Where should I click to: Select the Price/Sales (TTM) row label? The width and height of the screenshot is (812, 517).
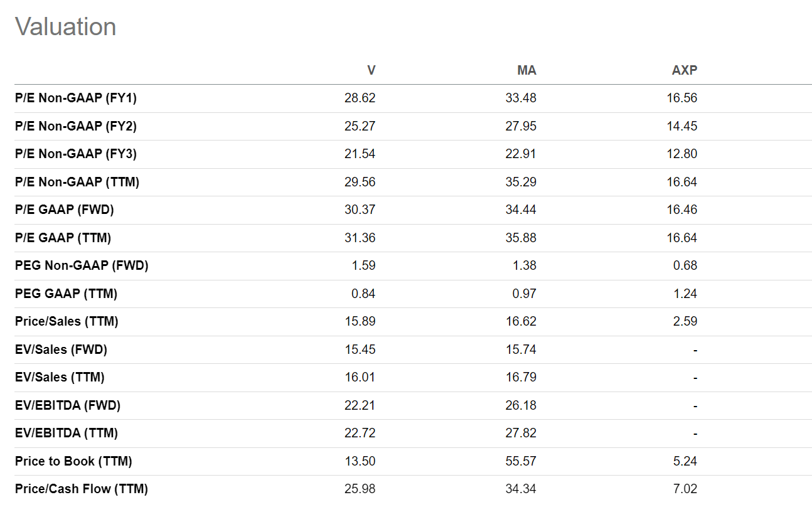(67, 321)
